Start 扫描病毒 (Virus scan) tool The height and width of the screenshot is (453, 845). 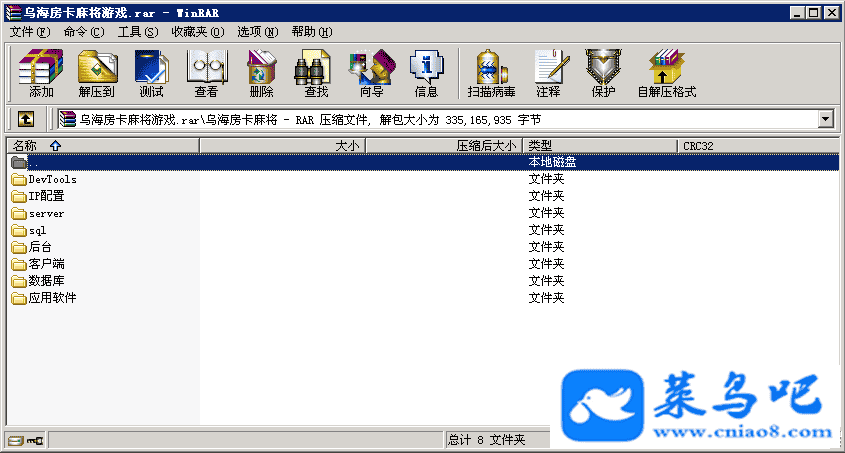491,74
